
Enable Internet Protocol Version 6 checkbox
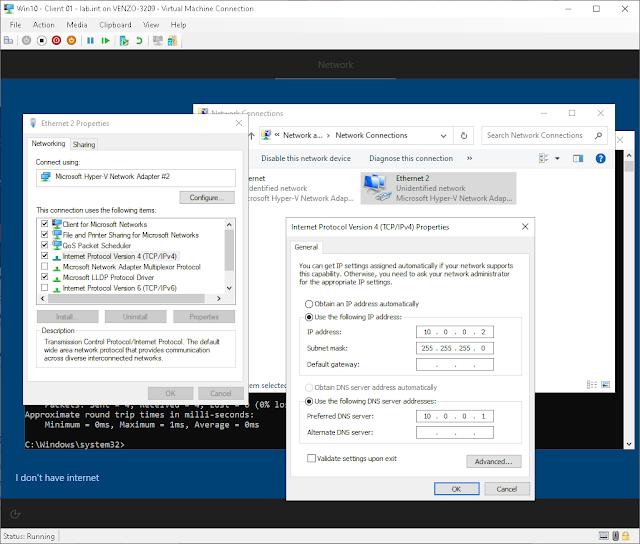[x=44, y=287]
